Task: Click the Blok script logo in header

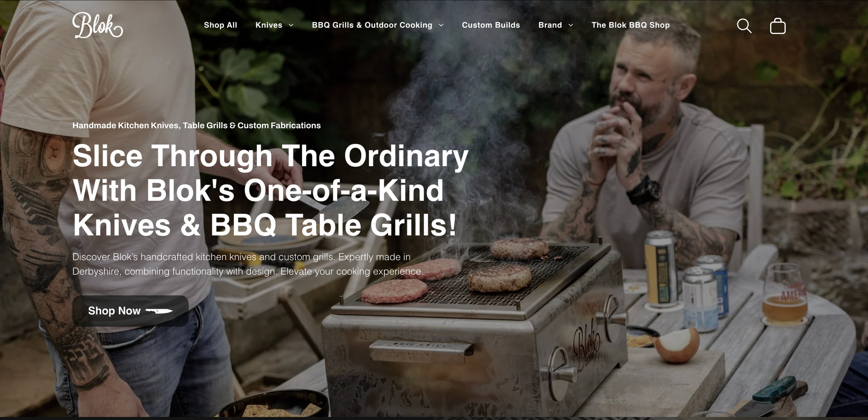Action: [98, 25]
